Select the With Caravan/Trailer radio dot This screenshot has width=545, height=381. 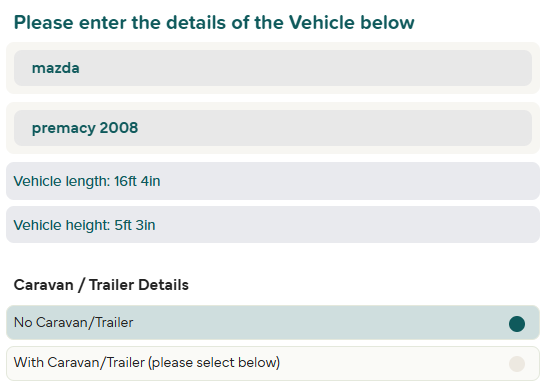click(x=516, y=364)
